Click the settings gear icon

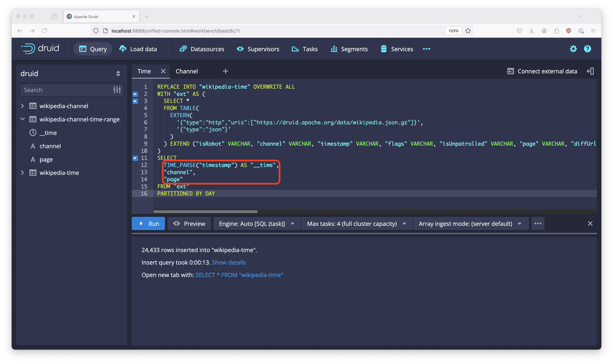[x=573, y=49]
